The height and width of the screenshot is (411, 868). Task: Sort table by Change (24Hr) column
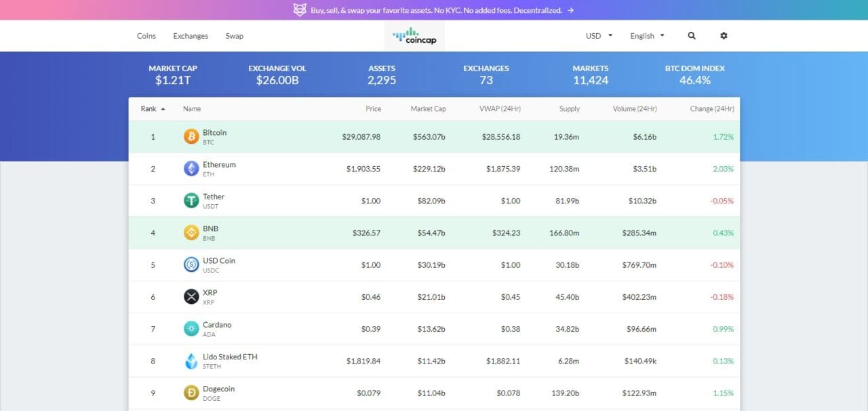click(712, 109)
